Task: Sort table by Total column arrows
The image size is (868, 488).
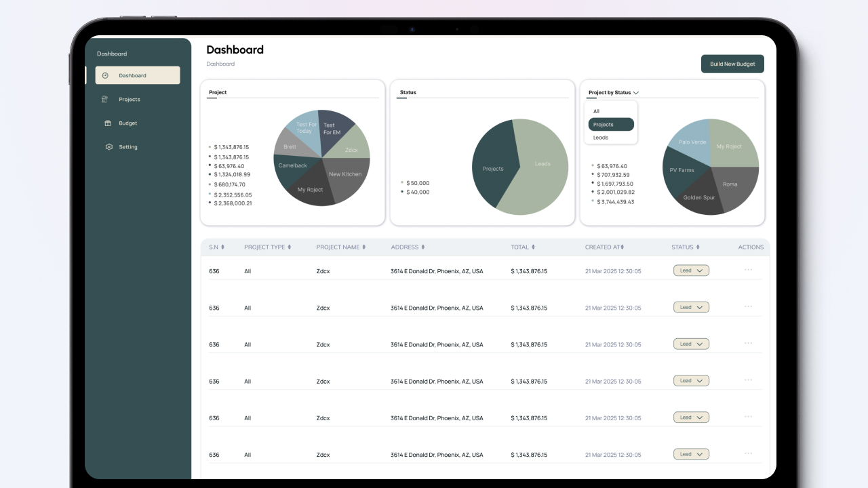Action: point(533,247)
